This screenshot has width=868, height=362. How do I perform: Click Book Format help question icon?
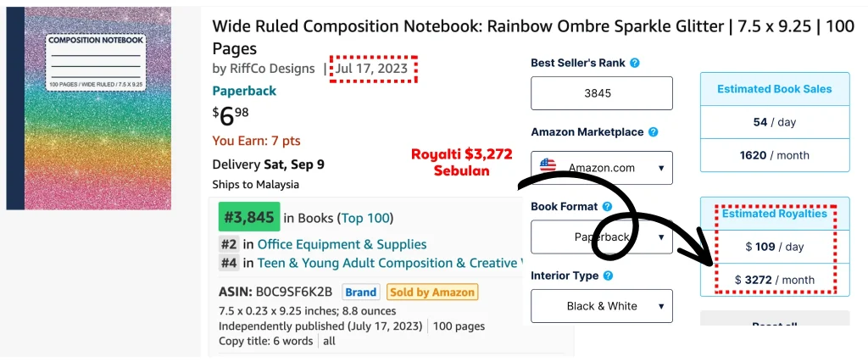(607, 207)
